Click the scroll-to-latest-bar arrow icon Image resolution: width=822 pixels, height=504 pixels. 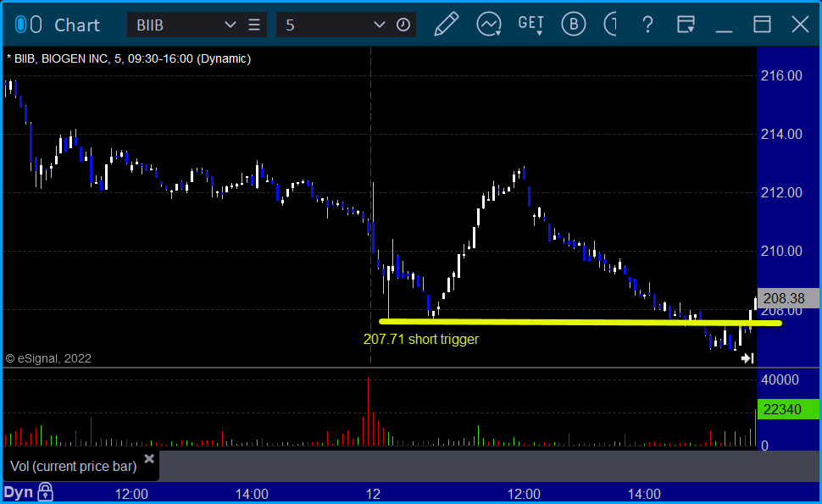coord(747,358)
